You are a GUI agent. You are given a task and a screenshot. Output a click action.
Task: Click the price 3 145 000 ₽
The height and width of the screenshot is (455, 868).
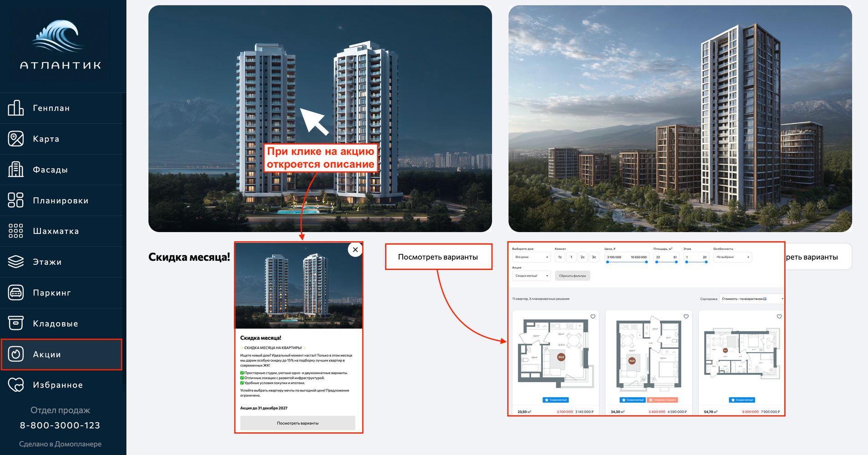(584, 412)
